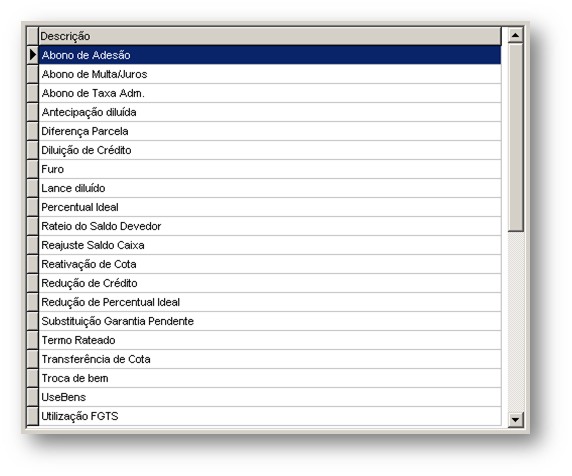This screenshot has width=572, height=476.
Task: Click the row selector beside Troca de bem
Action: click(33, 378)
